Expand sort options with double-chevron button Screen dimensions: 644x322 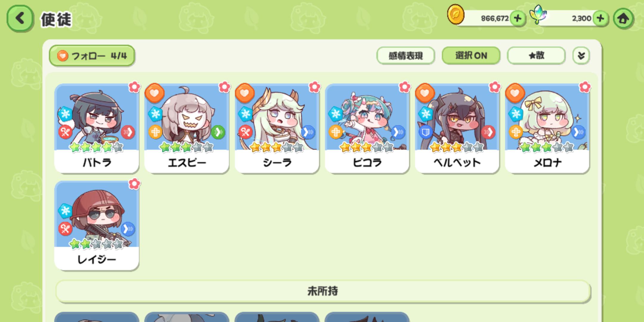581,55
